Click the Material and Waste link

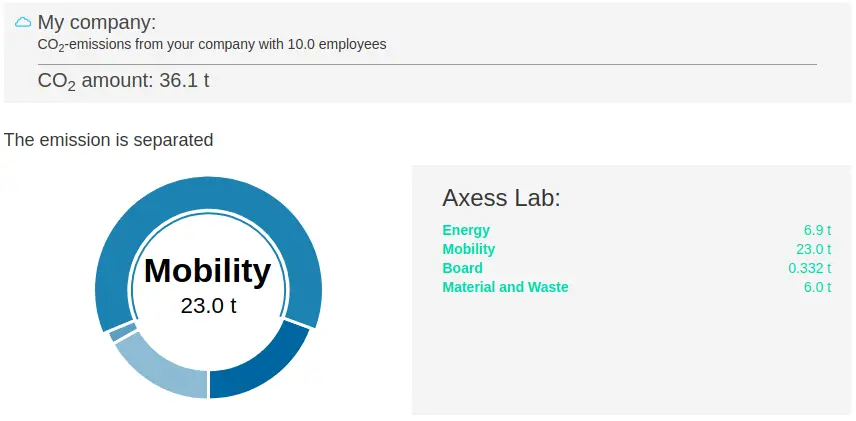[505, 287]
